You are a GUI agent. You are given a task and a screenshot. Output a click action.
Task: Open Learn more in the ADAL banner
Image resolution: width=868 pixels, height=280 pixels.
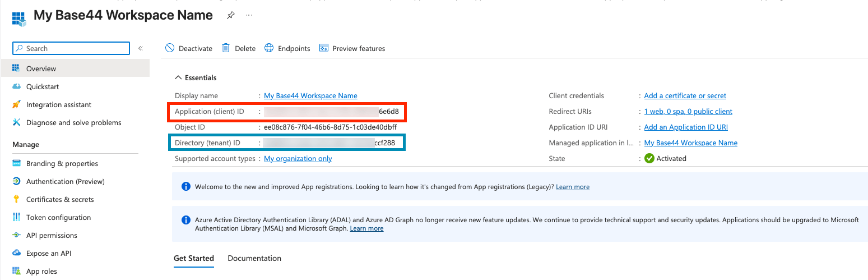pos(366,228)
